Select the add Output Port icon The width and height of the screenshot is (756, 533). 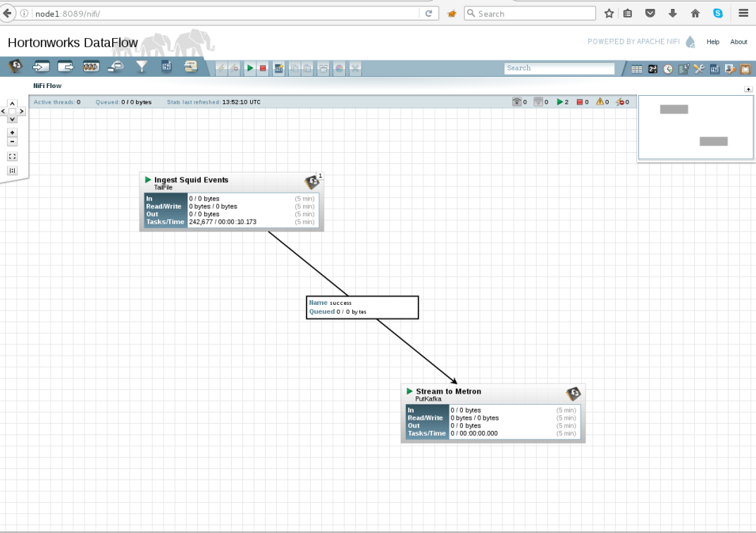[x=66, y=66]
